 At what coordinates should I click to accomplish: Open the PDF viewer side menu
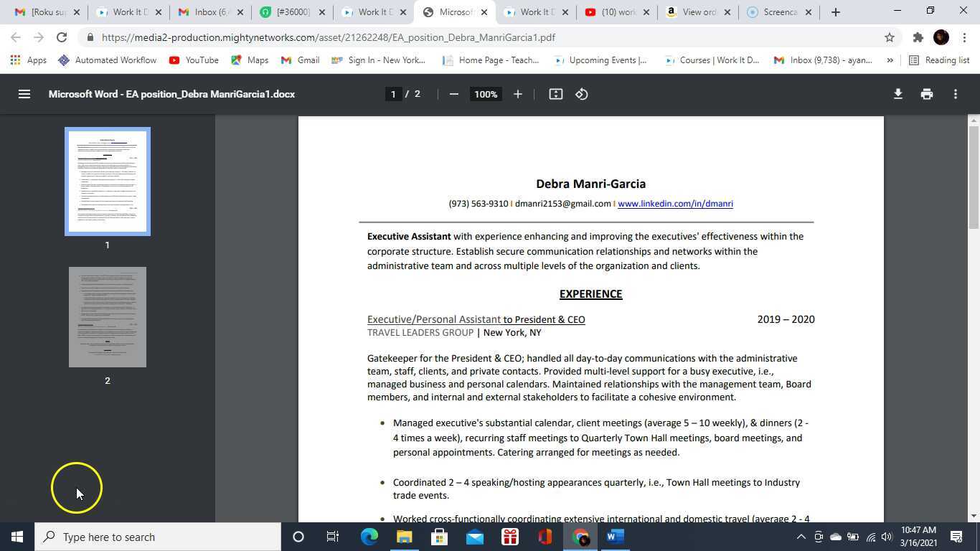point(24,94)
